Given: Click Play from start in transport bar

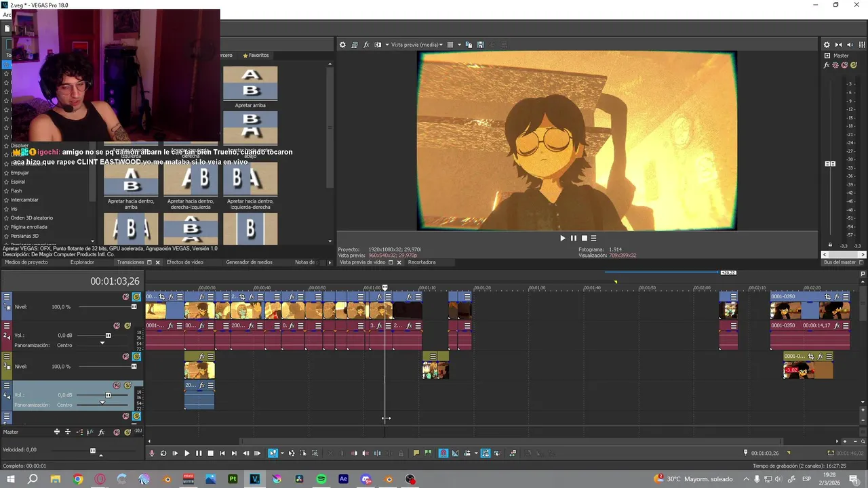Looking at the screenshot, I should click(x=175, y=453).
